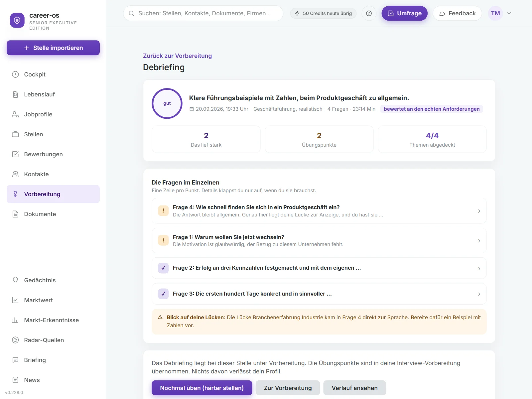
Task: Click checkmark badge on Frage 3 row
Action: [x=163, y=294]
